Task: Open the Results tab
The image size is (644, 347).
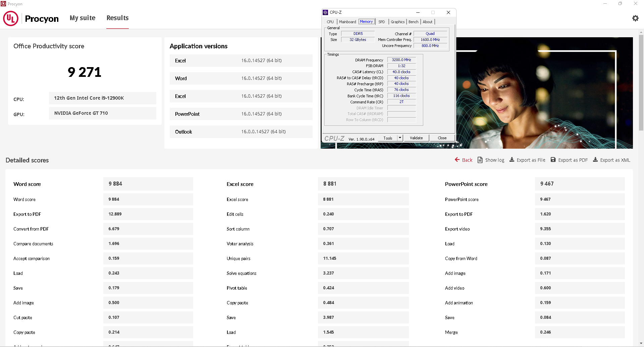Action: (117, 18)
